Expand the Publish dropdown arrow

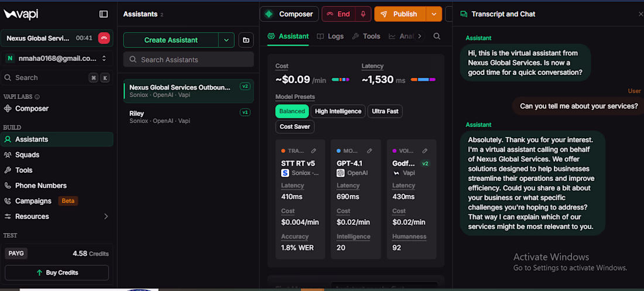click(434, 14)
